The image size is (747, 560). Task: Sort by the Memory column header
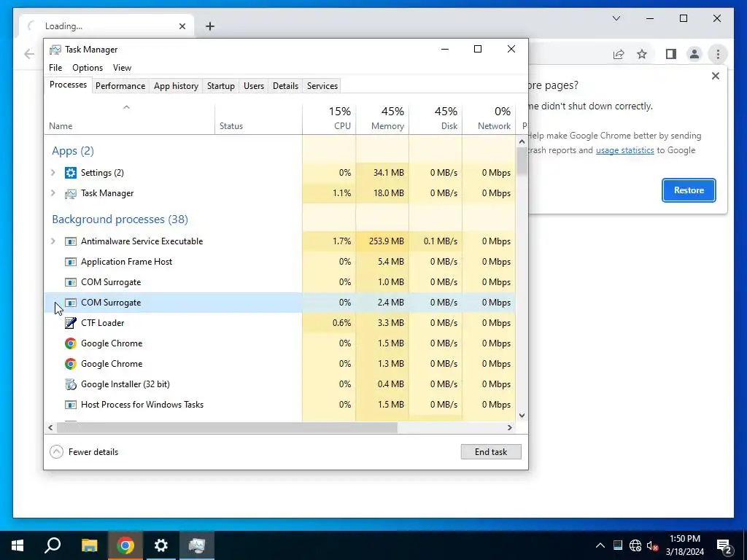coord(382,119)
